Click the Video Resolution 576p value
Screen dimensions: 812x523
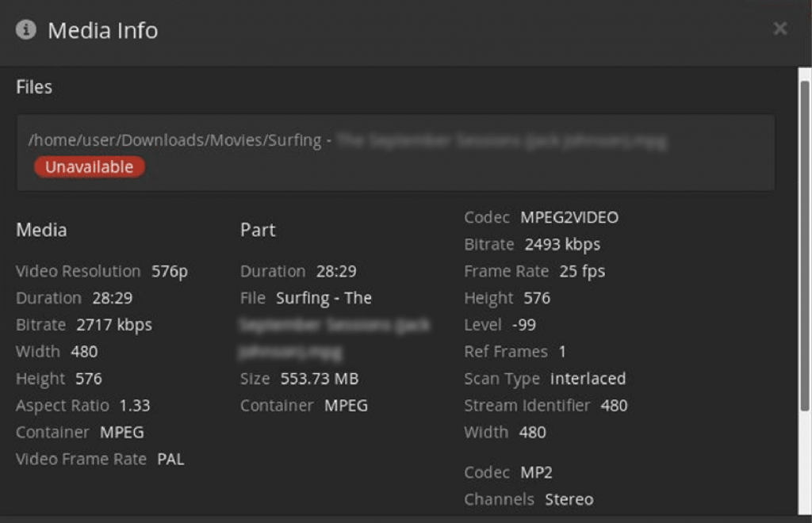click(170, 271)
